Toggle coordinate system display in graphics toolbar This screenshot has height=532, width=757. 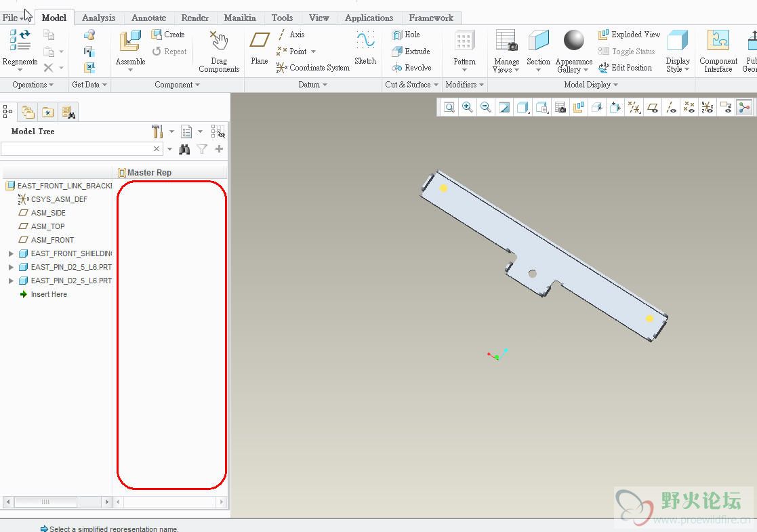708,107
